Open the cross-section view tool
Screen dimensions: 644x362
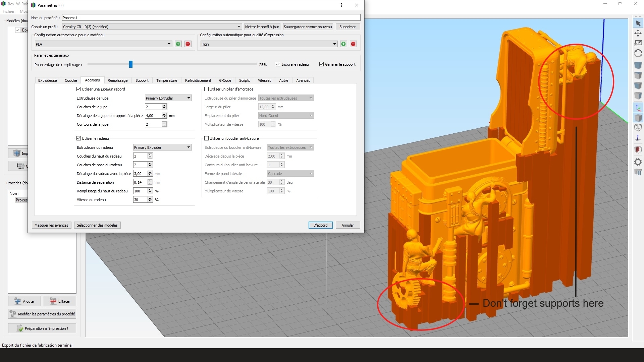[638, 149]
